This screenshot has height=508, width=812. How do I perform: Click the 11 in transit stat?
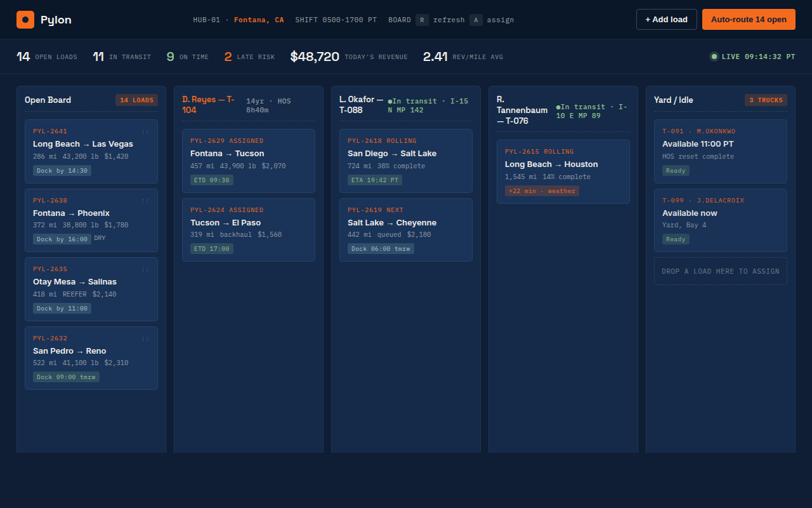(x=122, y=57)
